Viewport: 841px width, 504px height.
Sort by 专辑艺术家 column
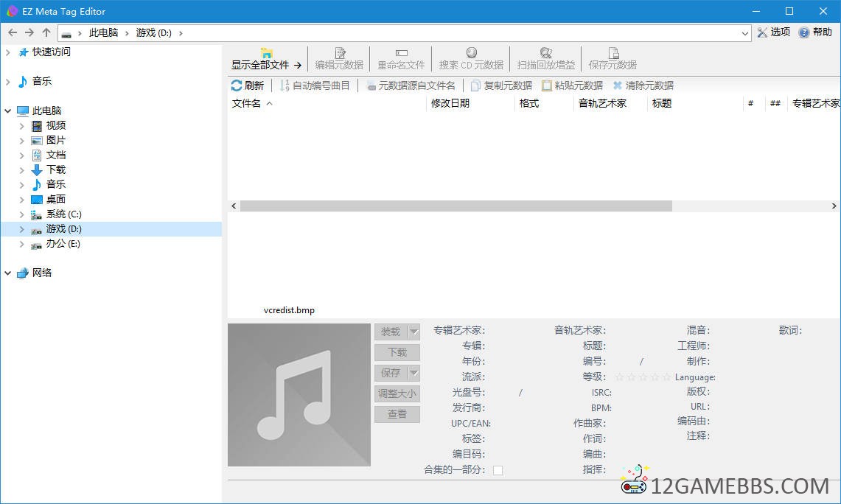click(x=815, y=103)
